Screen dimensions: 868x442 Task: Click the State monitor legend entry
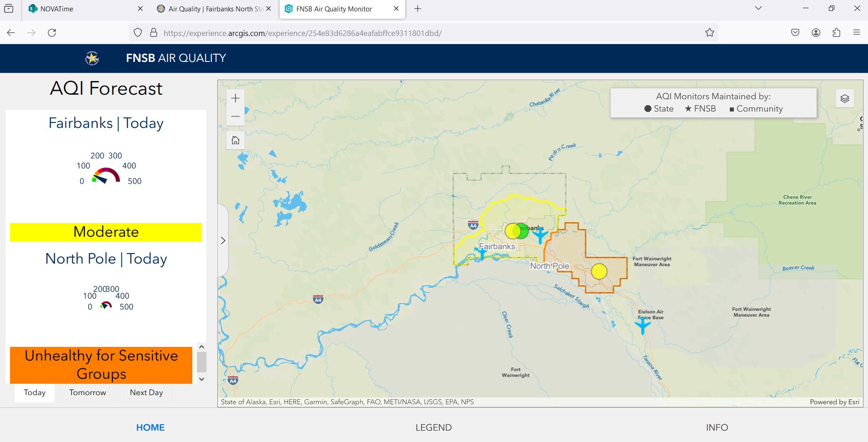(659, 109)
